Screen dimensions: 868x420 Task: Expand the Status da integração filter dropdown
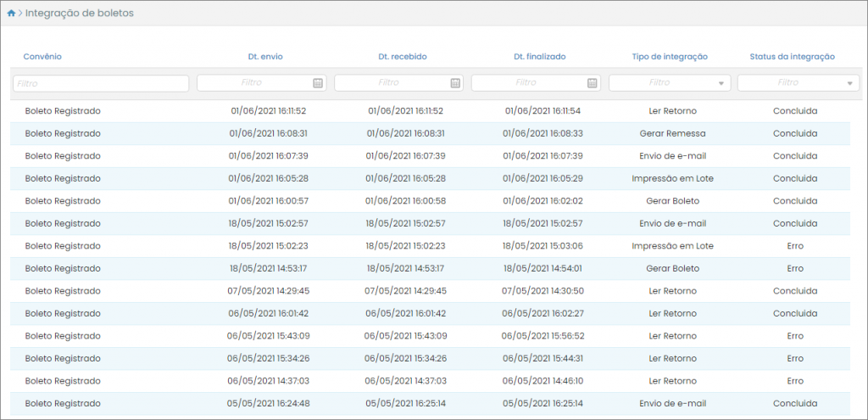(x=849, y=83)
